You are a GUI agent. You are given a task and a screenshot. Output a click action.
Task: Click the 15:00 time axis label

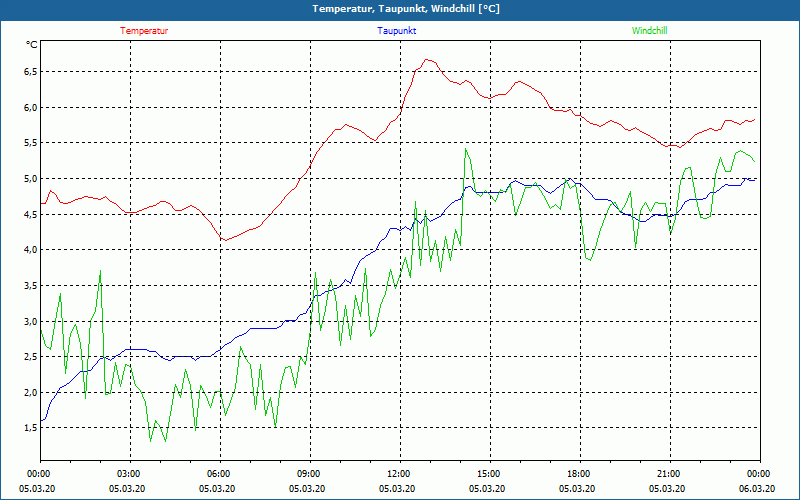click(490, 473)
